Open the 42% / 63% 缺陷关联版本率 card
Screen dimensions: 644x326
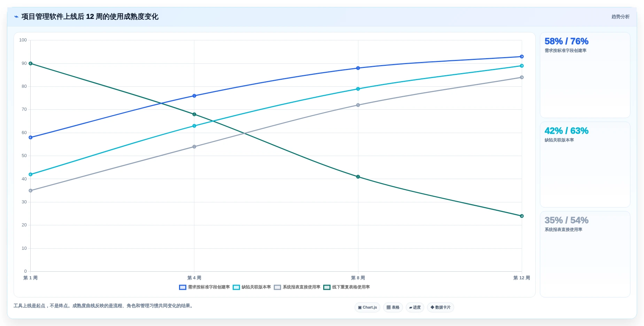coord(585,165)
